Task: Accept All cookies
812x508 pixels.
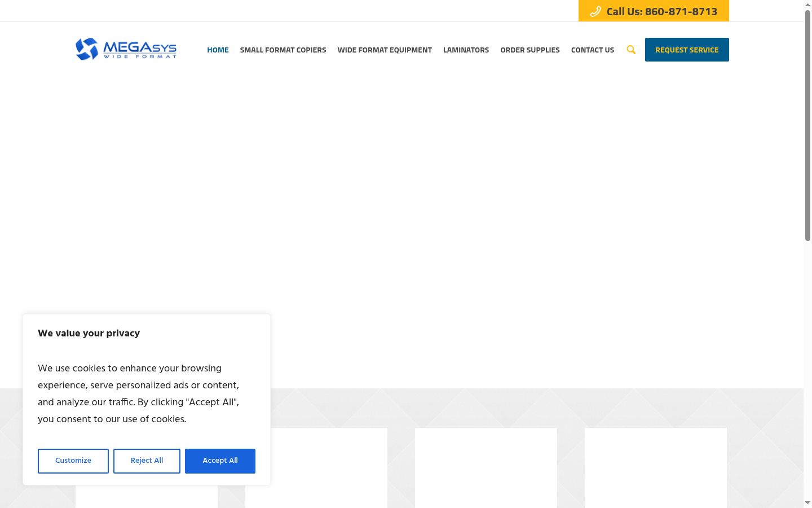Action: (220, 461)
